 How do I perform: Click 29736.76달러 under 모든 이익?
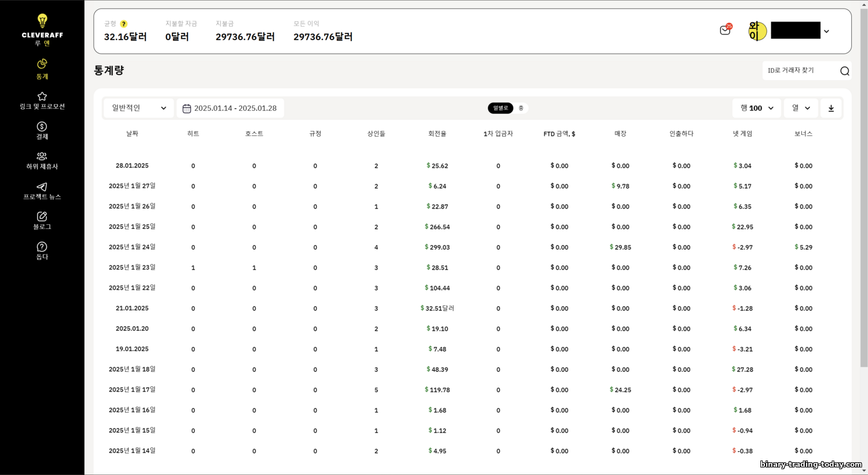323,36
